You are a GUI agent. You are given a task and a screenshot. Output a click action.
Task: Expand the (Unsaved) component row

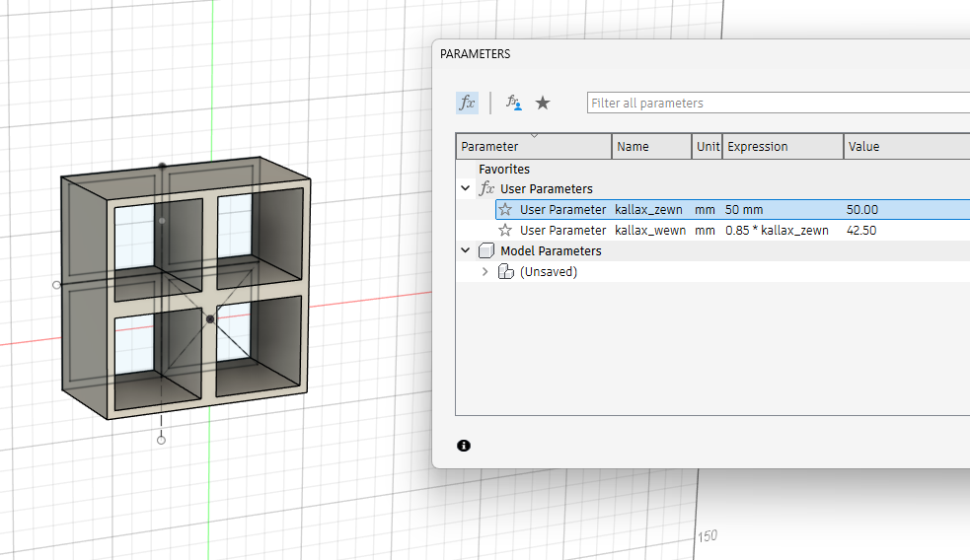[485, 271]
